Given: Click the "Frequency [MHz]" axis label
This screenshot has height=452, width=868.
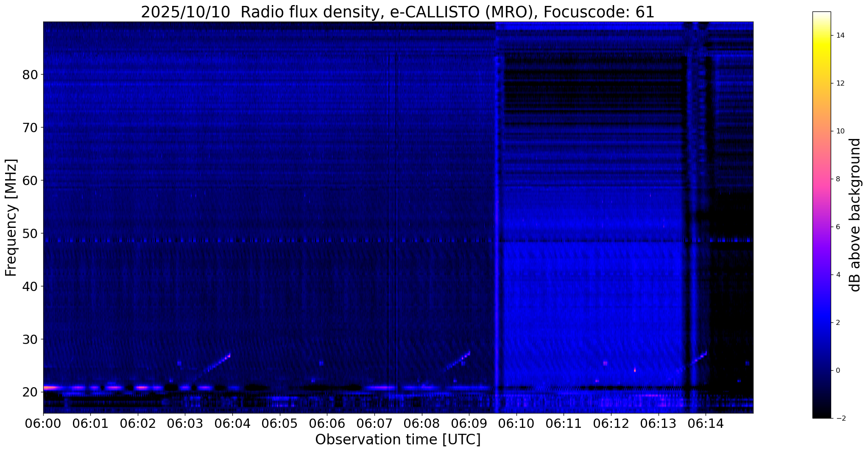Looking at the screenshot, I should point(11,218).
